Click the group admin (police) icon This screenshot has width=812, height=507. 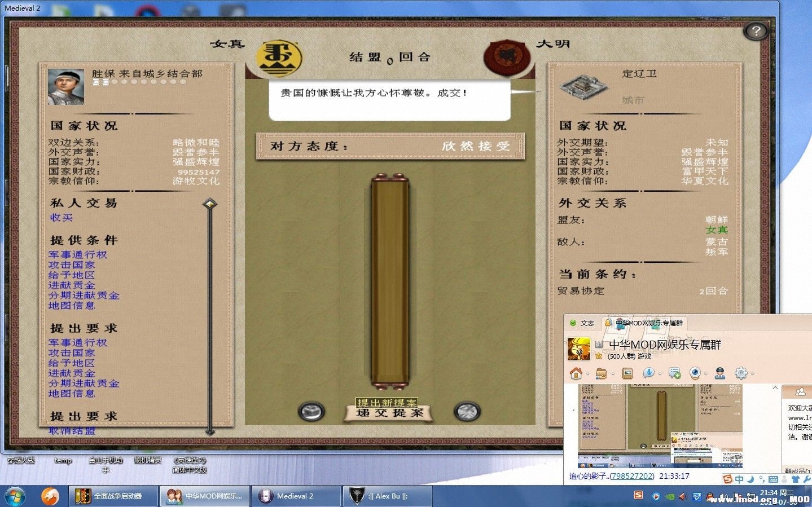click(x=720, y=373)
